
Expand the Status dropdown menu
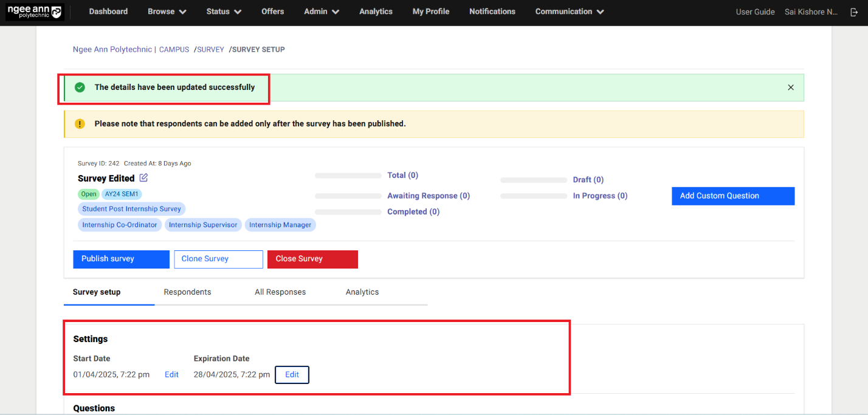pyautogui.click(x=223, y=12)
